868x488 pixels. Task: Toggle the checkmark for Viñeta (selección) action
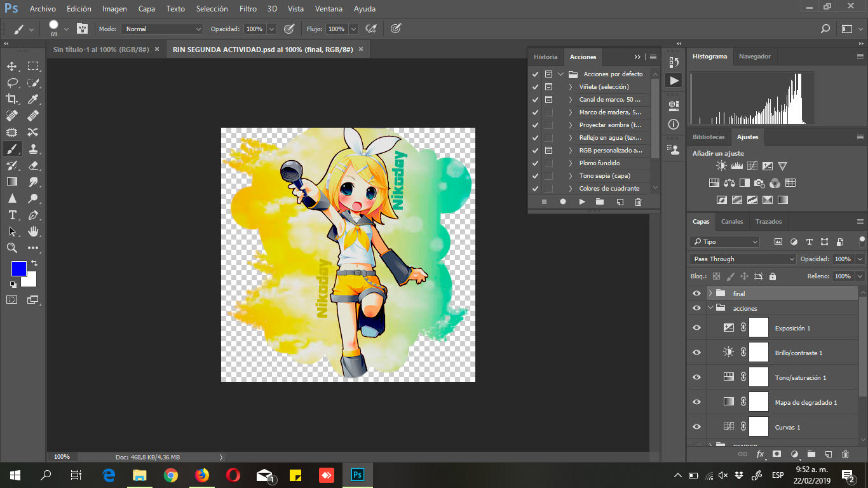[x=535, y=87]
